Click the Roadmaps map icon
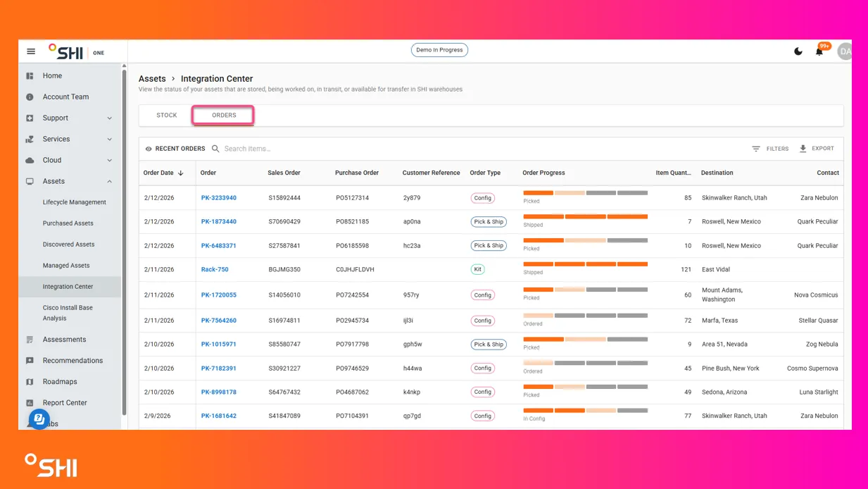The height and width of the screenshot is (489, 868). 30,382
